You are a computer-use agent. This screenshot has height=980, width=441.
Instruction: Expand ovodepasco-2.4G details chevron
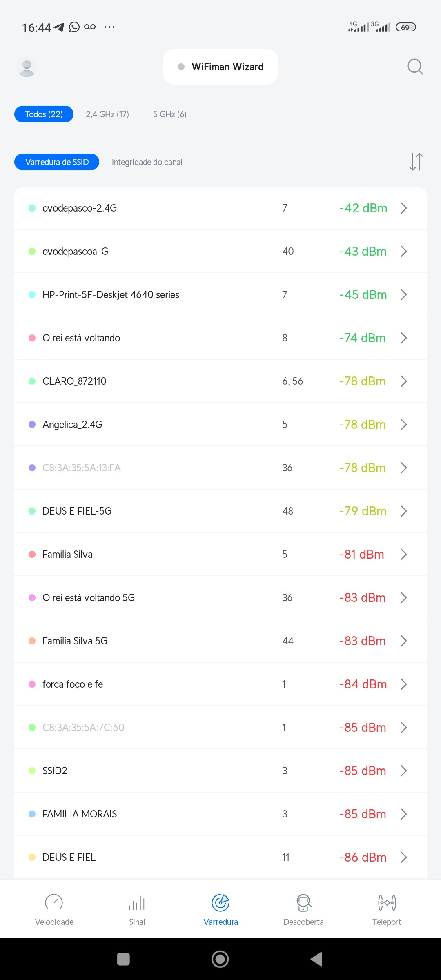(x=403, y=208)
